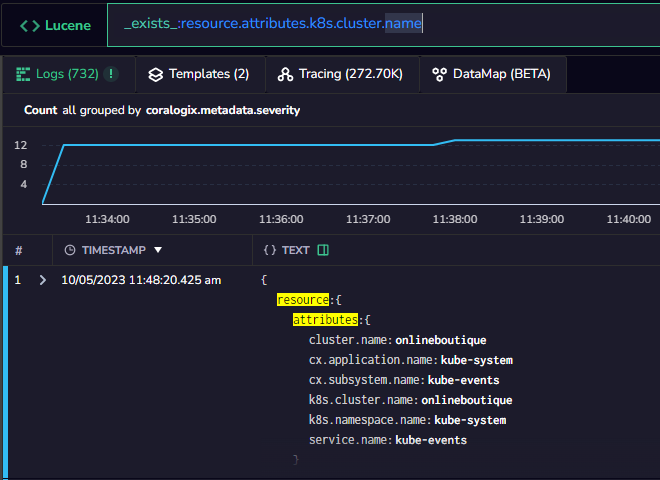Click the green exclamation badge on Logs
The image size is (660, 480).
(x=111, y=74)
